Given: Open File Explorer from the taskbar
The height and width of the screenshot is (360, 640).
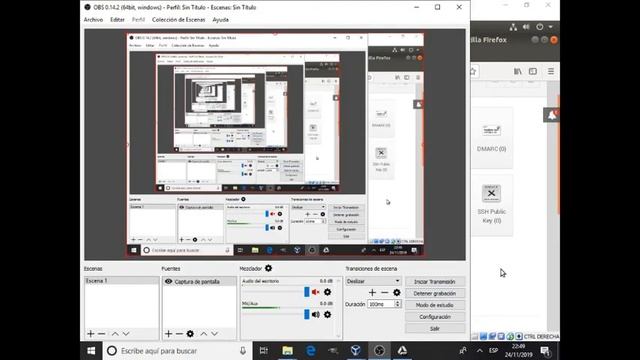Looking at the screenshot, I should 287,351.
